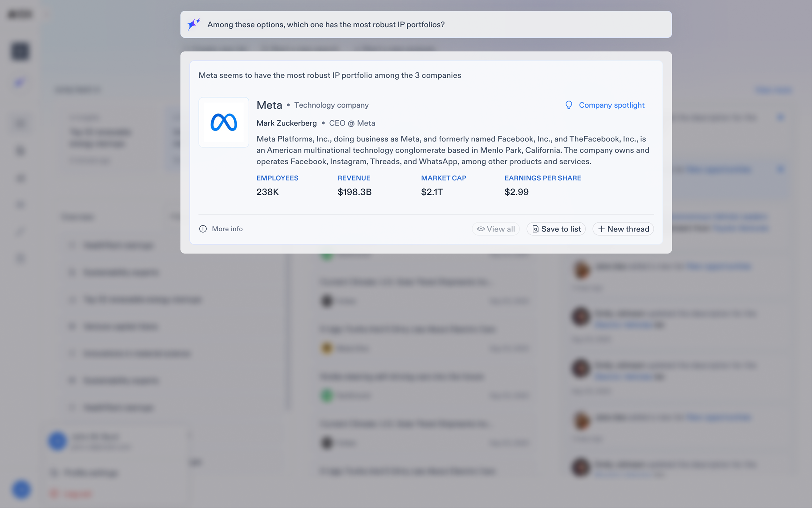Select the MARKET CAP value $2.1T
Screen dimensions: 812x508
432,192
